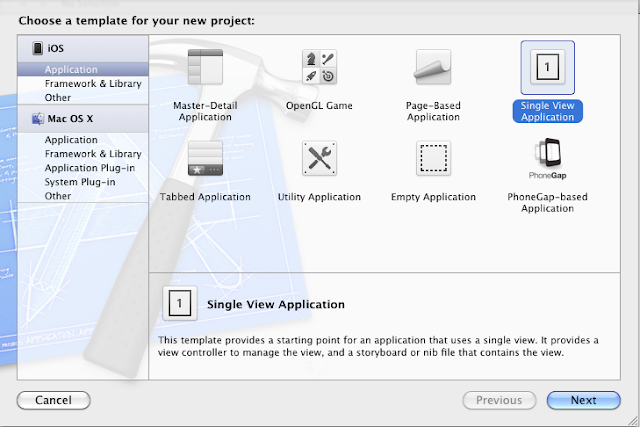Click the Previous button

(499, 400)
